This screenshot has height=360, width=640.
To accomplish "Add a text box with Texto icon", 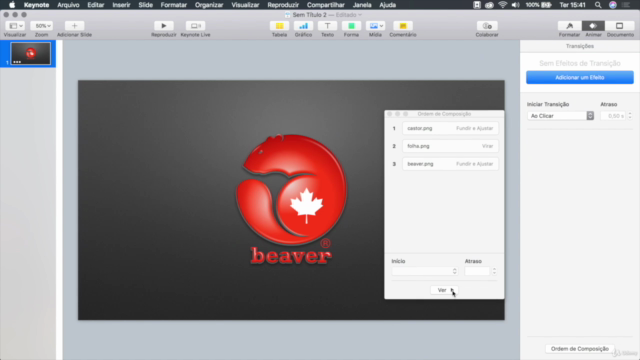I will [x=327, y=26].
